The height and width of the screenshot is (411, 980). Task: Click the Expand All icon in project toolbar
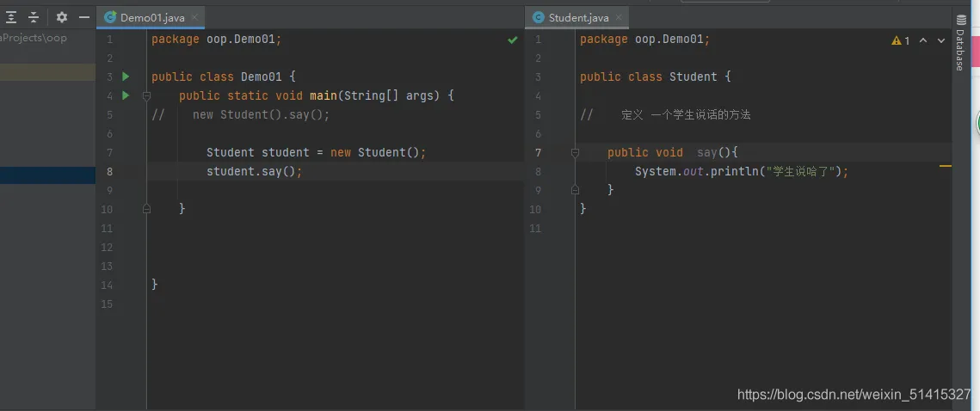10,17
